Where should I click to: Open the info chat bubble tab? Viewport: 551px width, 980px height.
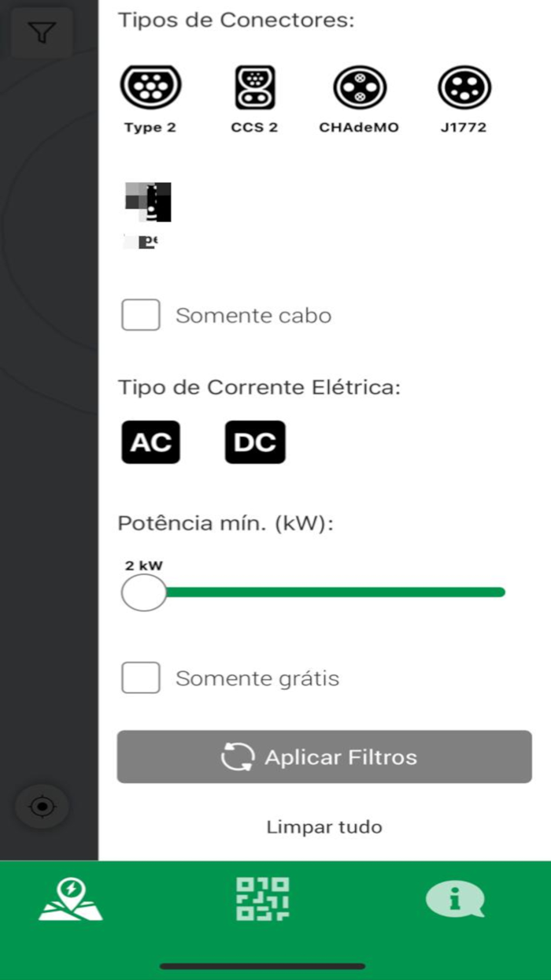click(x=455, y=900)
